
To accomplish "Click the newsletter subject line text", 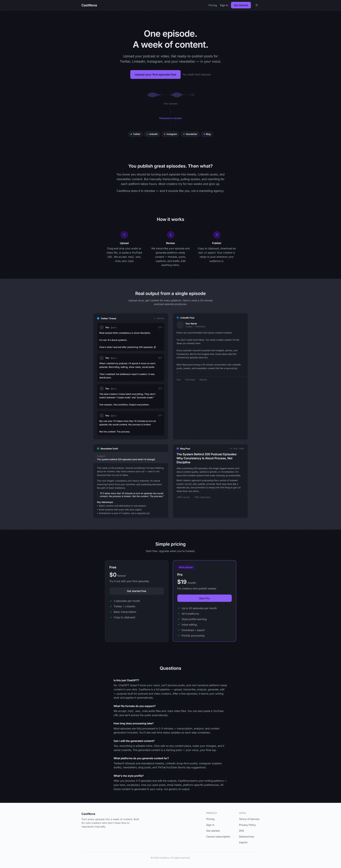I will [126, 459].
